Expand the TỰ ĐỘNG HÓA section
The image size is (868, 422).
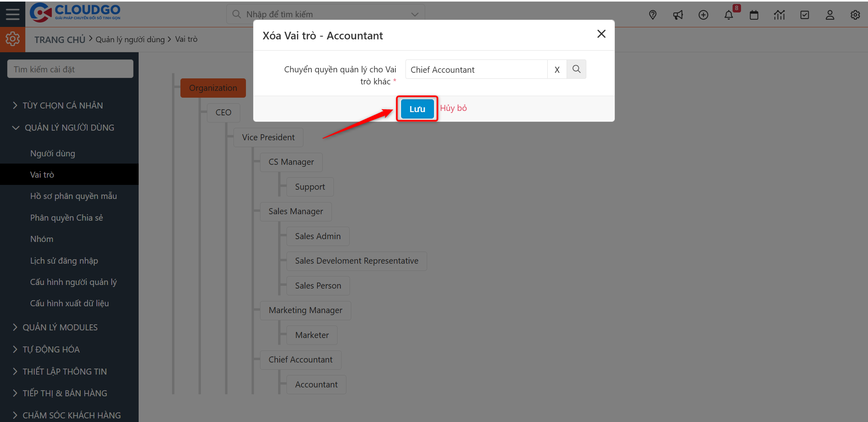(51, 349)
